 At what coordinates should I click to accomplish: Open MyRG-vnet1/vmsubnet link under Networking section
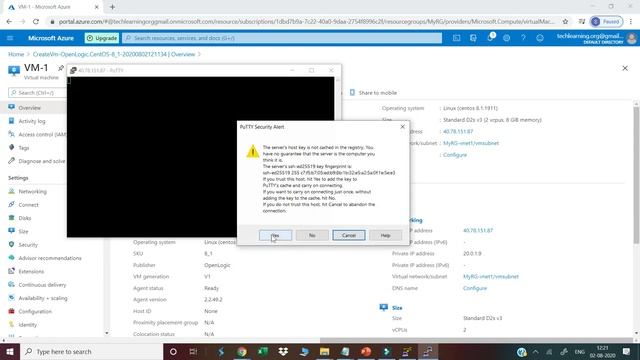(x=491, y=277)
